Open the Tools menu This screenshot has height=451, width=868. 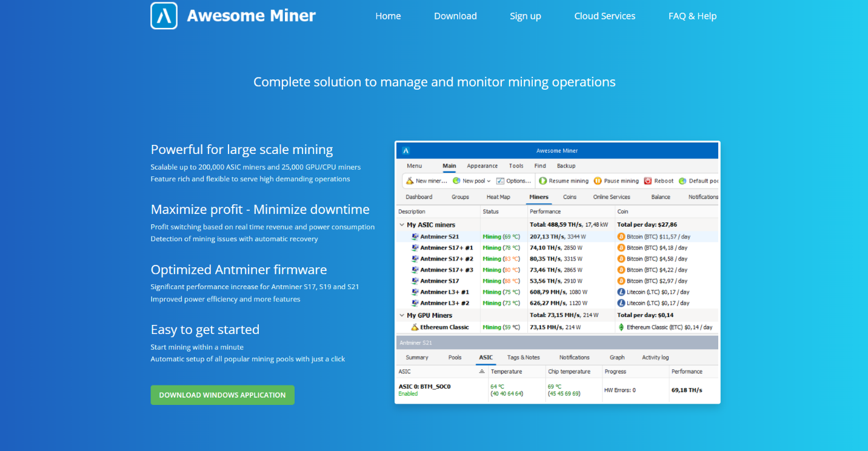pos(516,165)
